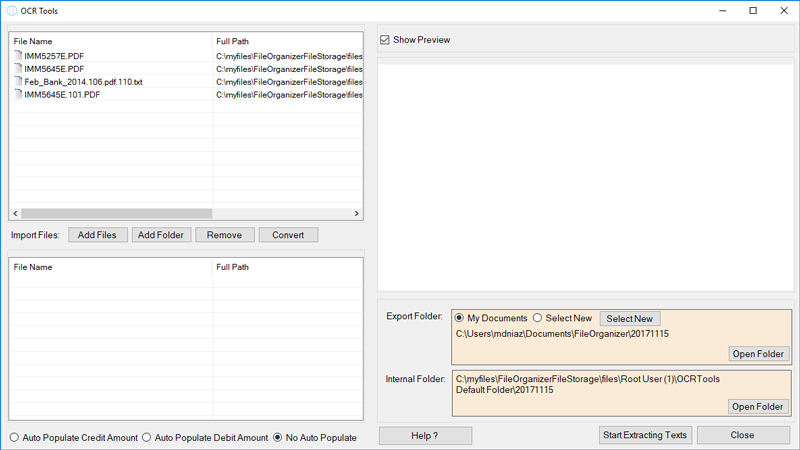
Task: Remove the selected file via Remove button
Action: [224, 235]
